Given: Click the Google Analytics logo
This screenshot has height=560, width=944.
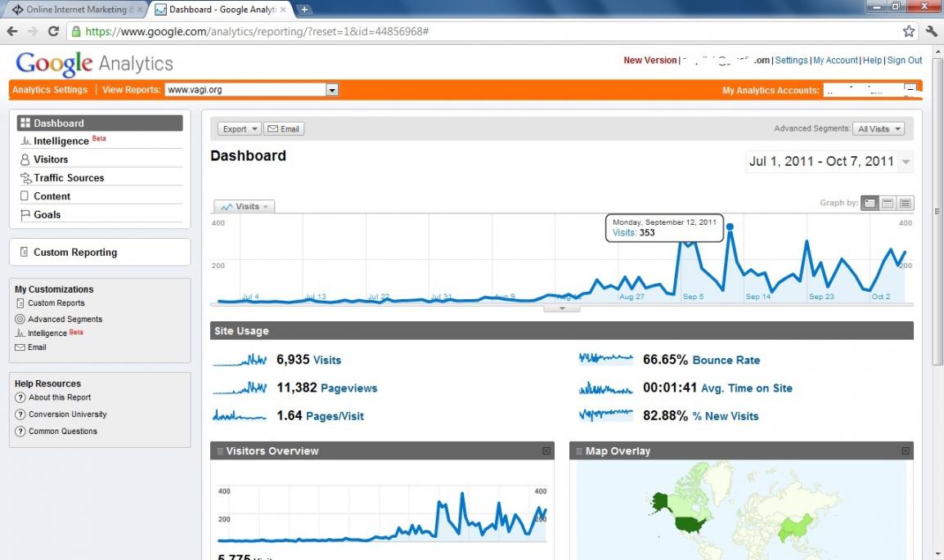Looking at the screenshot, I should coord(95,64).
